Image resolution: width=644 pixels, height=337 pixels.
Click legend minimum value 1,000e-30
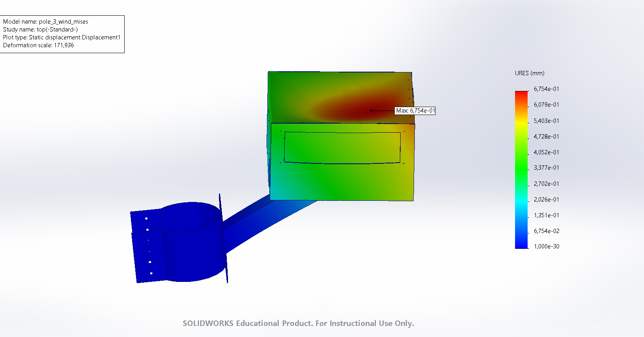point(546,246)
